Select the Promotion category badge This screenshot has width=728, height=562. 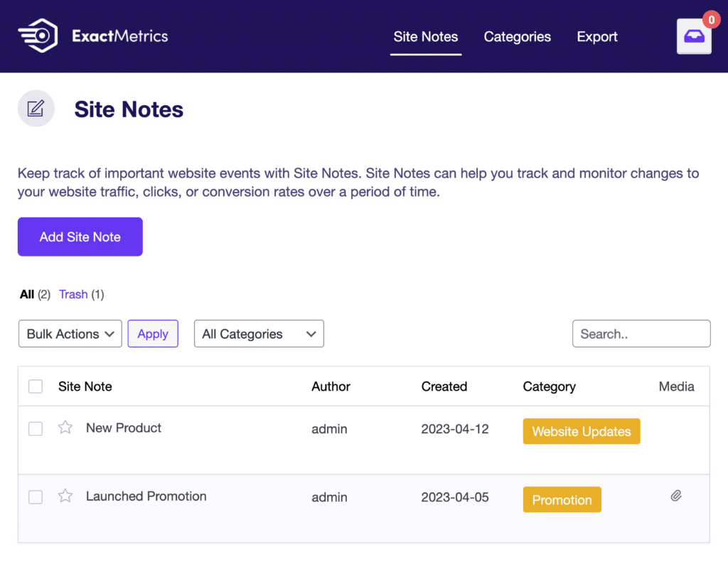point(562,499)
